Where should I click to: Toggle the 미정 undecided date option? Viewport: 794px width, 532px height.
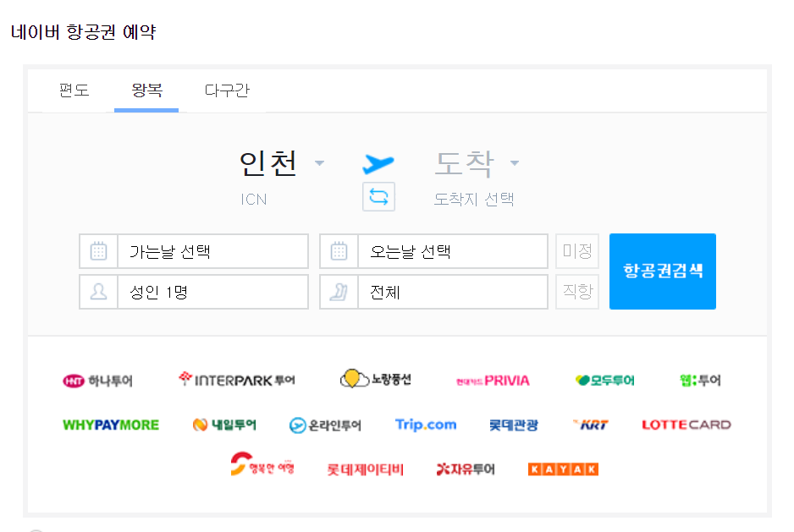click(577, 251)
